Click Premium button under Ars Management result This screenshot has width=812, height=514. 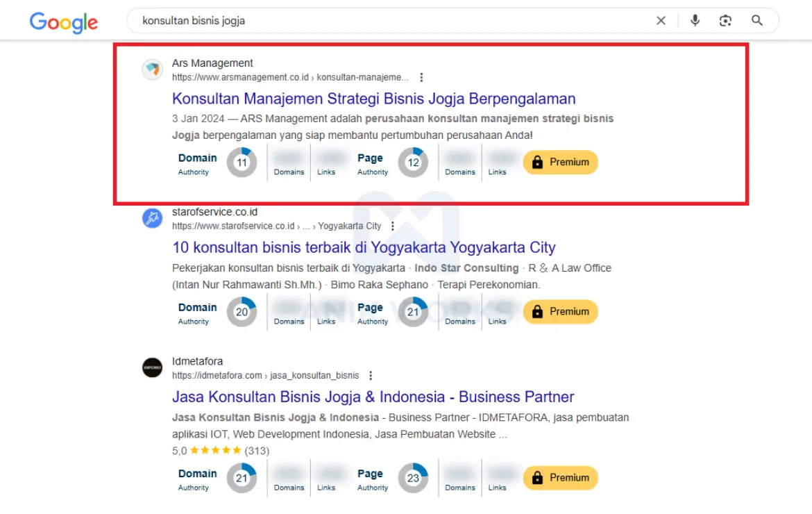[560, 162]
